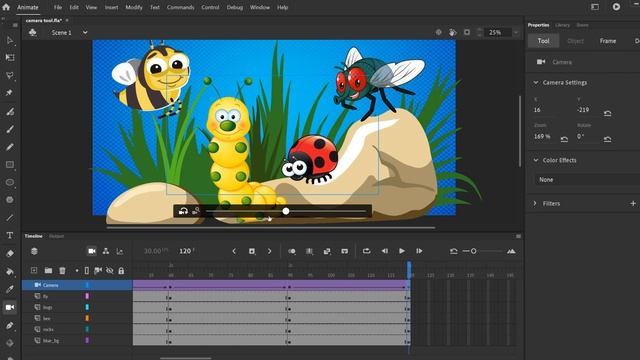Toggle hide all layers eye icon
Image resolution: width=640 pixels, height=360 pixels.
pyautogui.click(x=109, y=270)
